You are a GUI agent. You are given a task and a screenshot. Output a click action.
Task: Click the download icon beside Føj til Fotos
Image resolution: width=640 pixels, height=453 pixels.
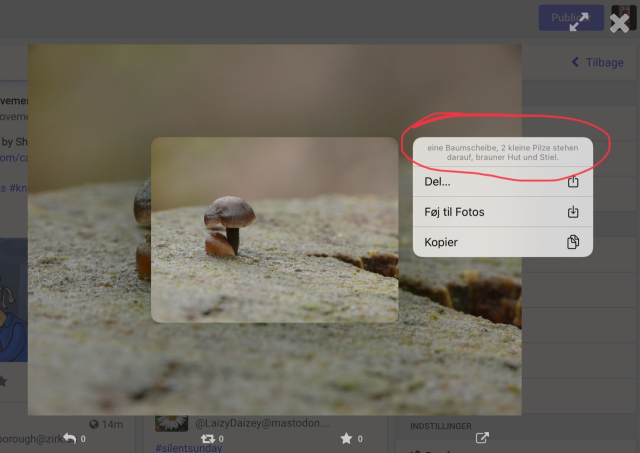tap(573, 212)
